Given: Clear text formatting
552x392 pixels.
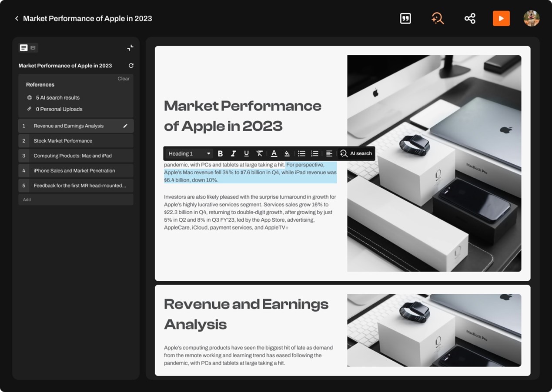Looking at the screenshot, I should [259, 153].
